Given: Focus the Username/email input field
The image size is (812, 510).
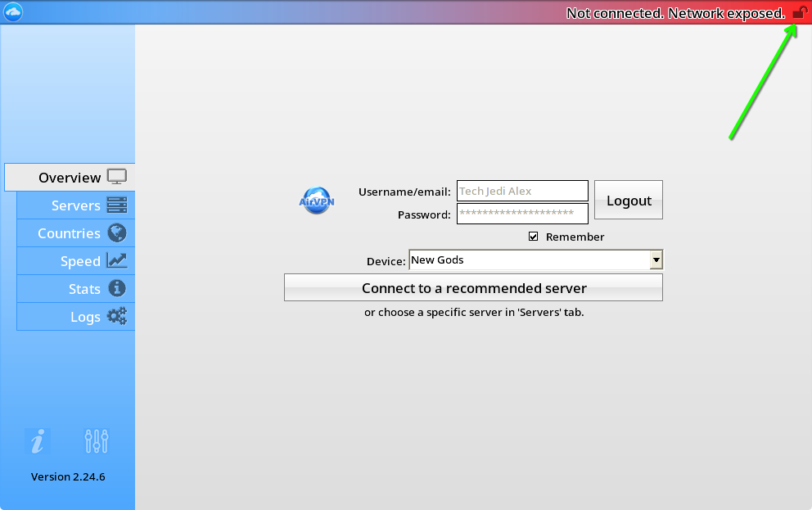Looking at the screenshot, I should pos(521,192).
